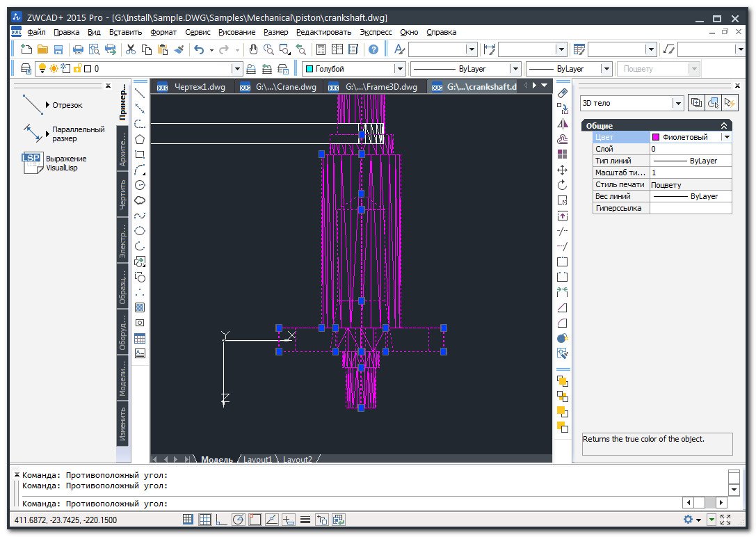The image size is (756, 537).
Task: Click the Save icon in toolbar
Action: (58, 49)
